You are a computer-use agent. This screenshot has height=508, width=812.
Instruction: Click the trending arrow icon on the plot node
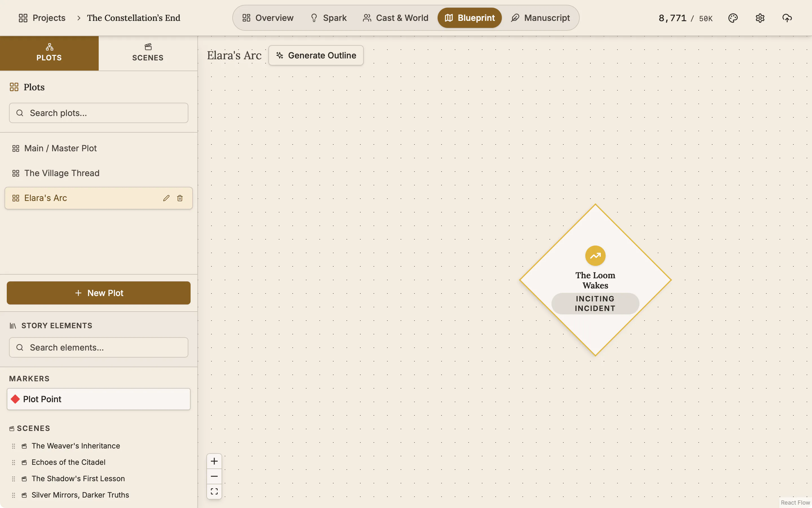(595, 256)
